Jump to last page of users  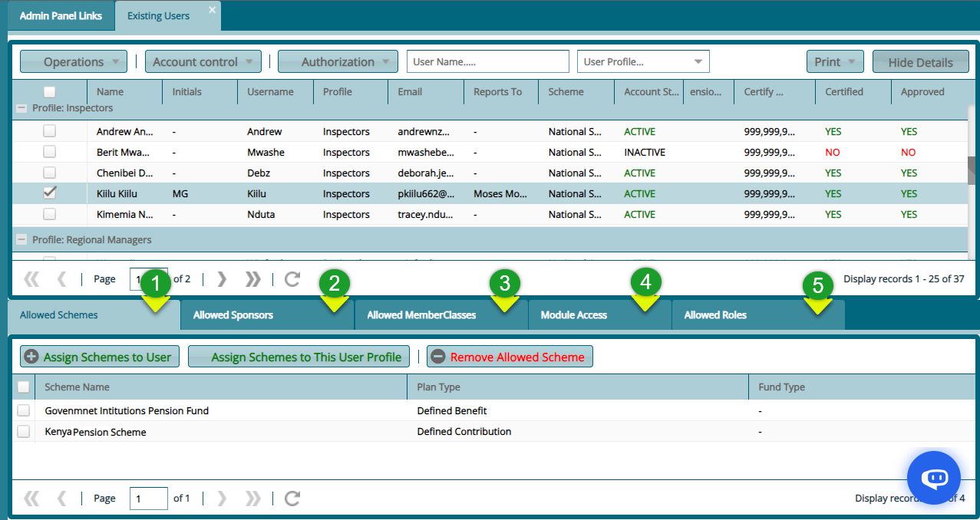[x=252, y=279]
